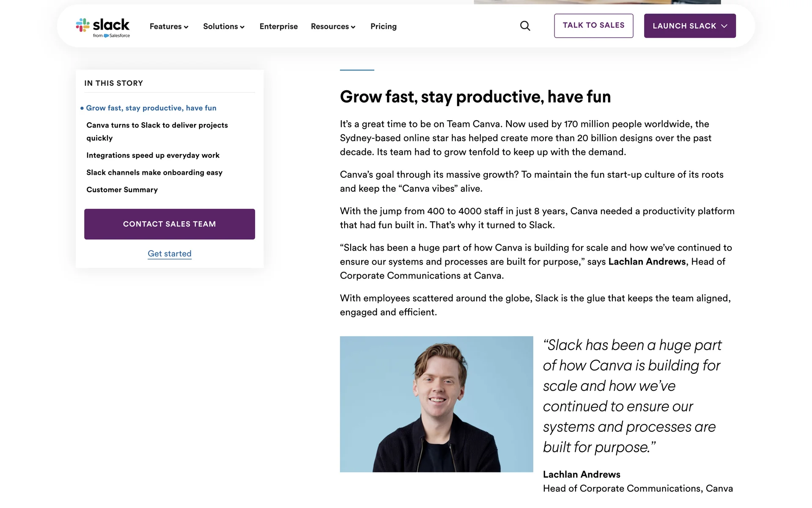Click the Talk to Sales button
The height and width of the screenshot is (508, 812).
click(593, 25)
